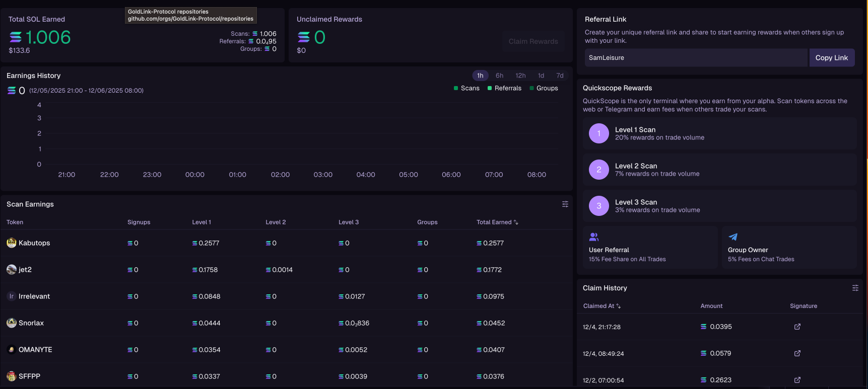Toggle the Groups series in chart legend
This screenshot has width=868, height=389.
pyautogui.click(x=544, y=88)
